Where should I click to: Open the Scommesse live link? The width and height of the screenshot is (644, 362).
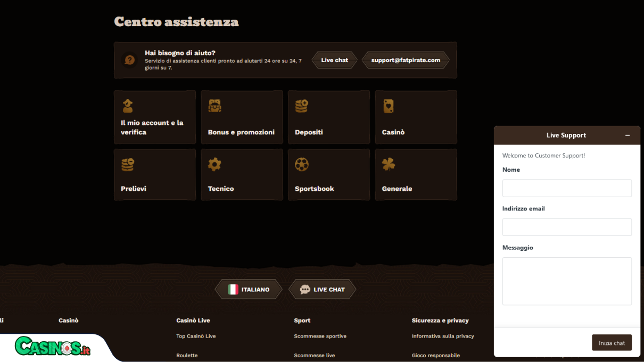(x=314, y=355)
